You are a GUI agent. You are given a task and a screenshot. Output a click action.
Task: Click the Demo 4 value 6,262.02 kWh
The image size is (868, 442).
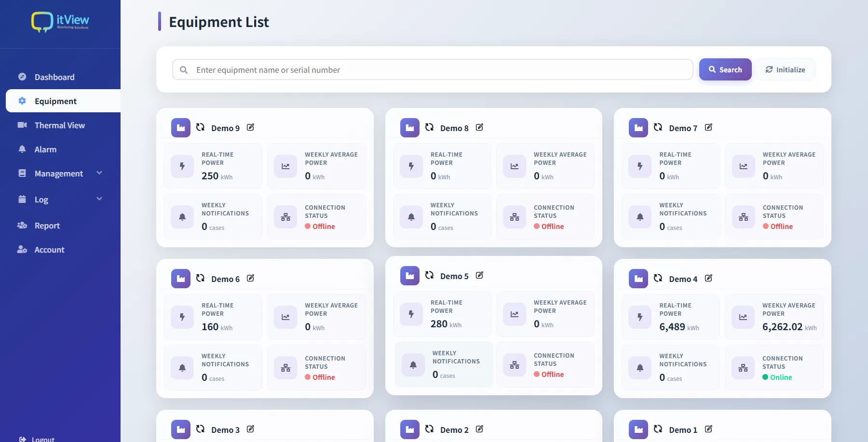789,327
